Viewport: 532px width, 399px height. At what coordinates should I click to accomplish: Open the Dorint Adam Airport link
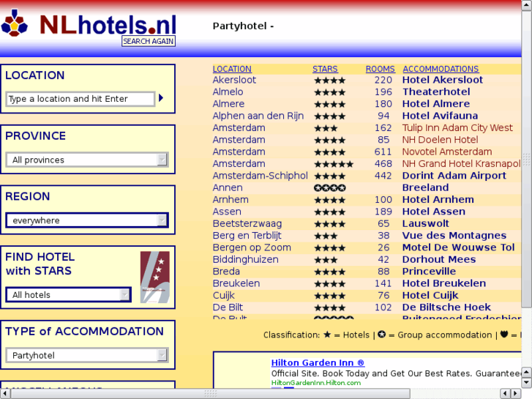pyautogui.click(x=454, y=176)
